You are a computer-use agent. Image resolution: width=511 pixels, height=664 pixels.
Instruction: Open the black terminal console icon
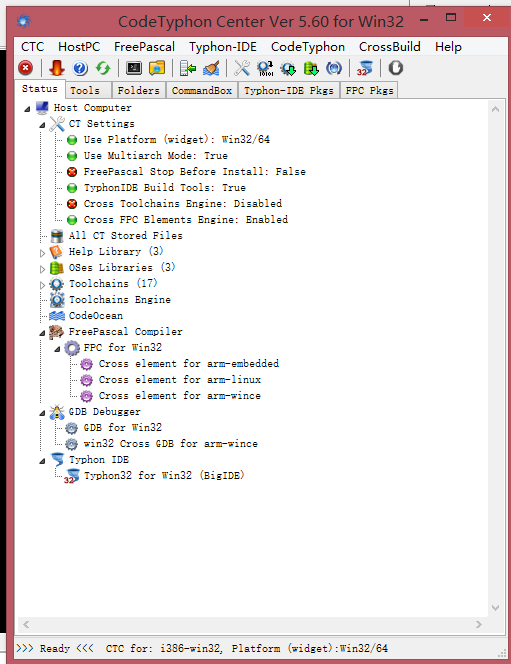(x=134, y=68)
